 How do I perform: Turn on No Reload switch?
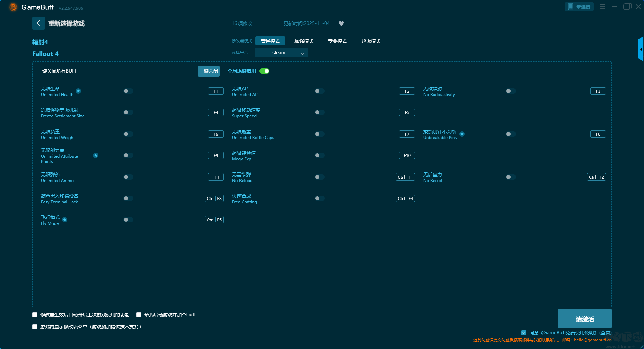pyautogui.click(x=320, y=177)
